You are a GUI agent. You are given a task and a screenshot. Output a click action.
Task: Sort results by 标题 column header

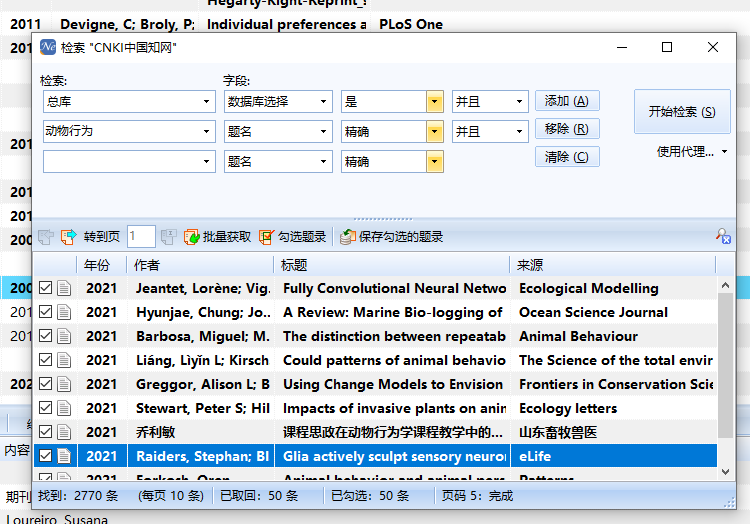(x=392, y=265)
